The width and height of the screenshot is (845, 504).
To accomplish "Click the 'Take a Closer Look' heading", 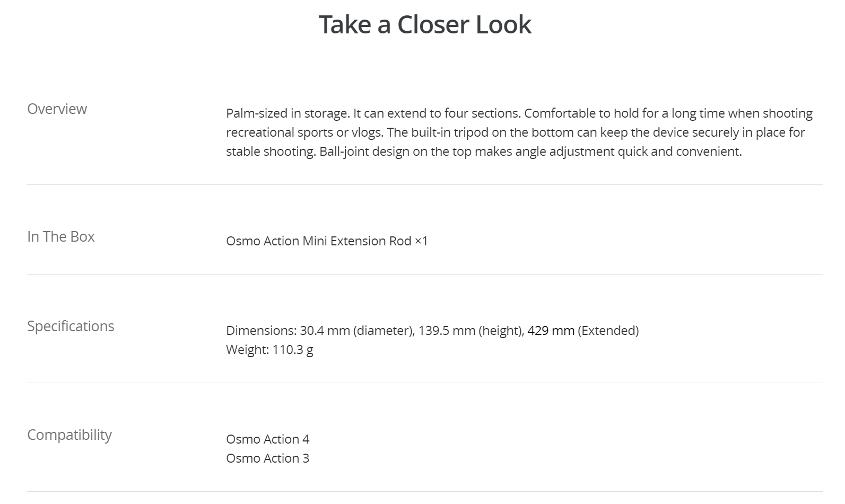I will 425,25.
